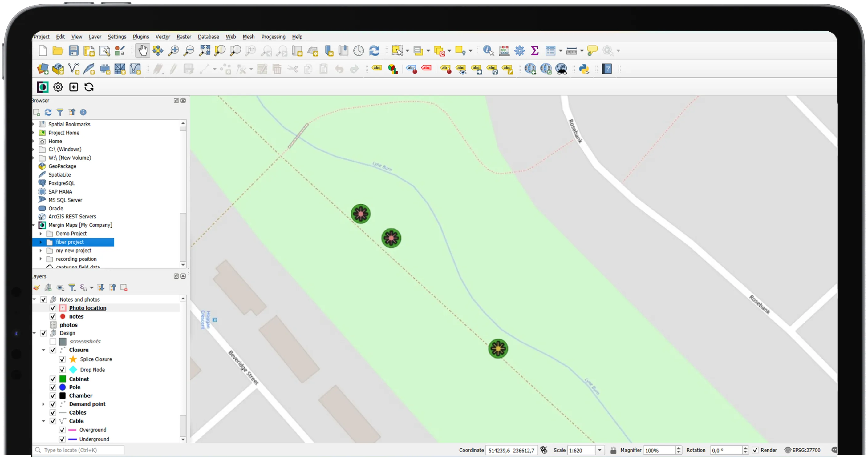Collapse the Closure layer legend

(43, 350)
